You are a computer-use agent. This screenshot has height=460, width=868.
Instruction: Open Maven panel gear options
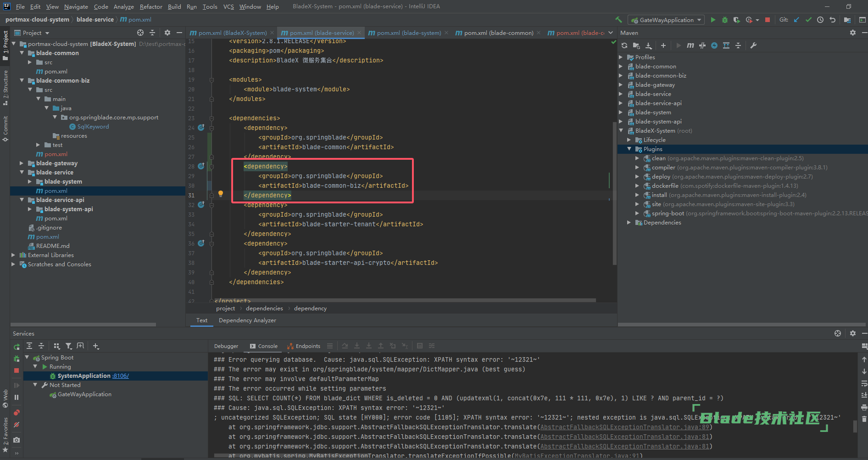coord(853,33)
